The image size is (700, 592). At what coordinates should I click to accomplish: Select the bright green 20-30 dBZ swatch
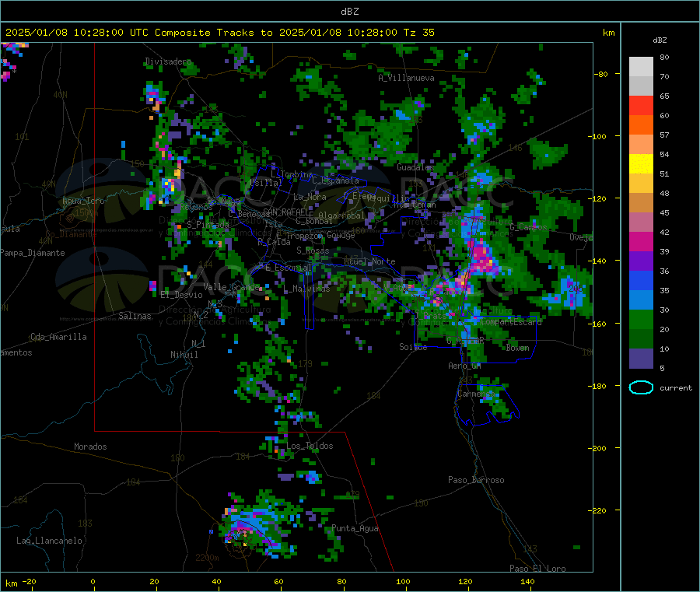click(x=641, y=319)
